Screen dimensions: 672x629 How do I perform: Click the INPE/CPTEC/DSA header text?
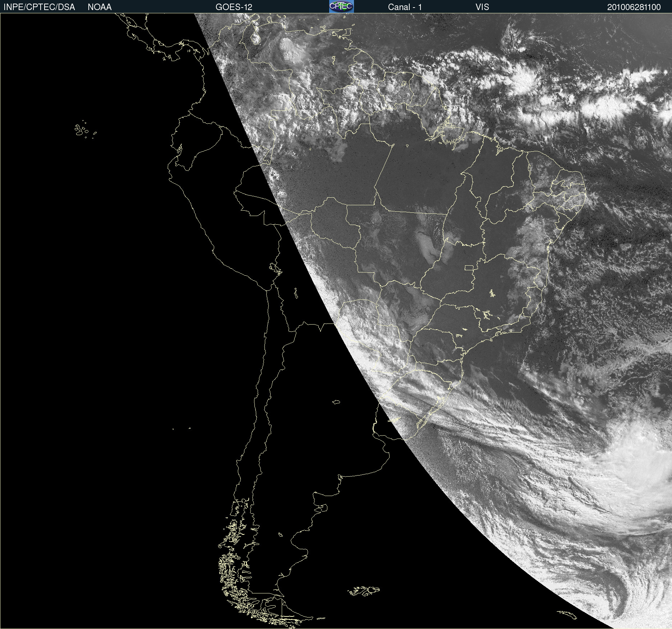point(39,7)
